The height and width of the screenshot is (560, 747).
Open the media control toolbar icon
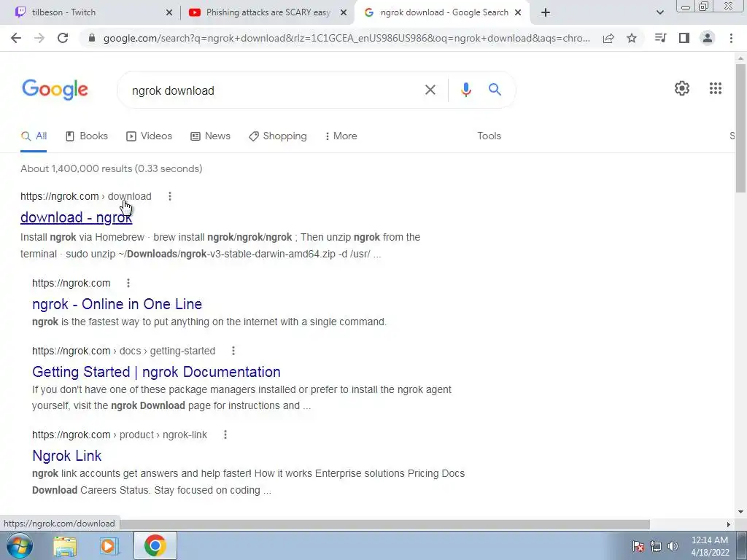(660, 38)
